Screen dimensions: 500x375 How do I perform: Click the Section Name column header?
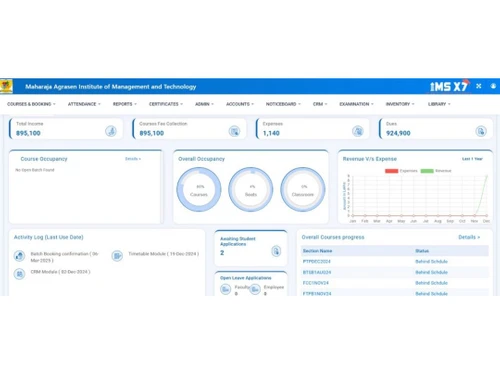[x=317, y=251]
